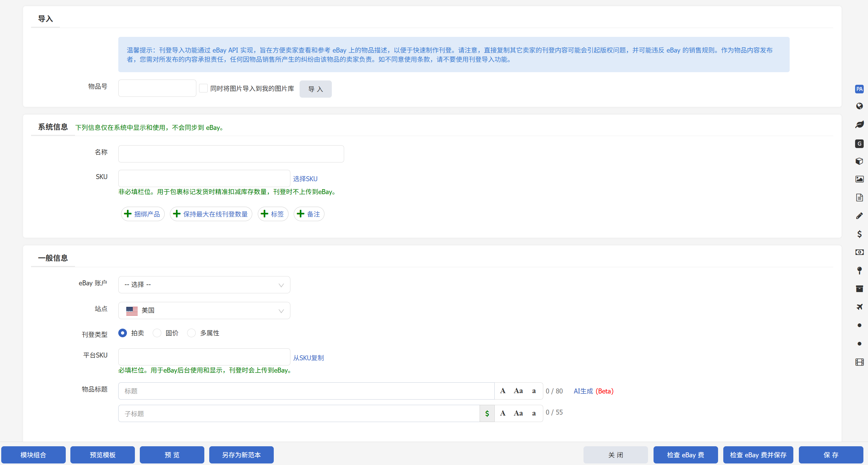Screen dimensions: 868x465
Task: Apply the Aa title case format to item title
Action: pos(518,391)
